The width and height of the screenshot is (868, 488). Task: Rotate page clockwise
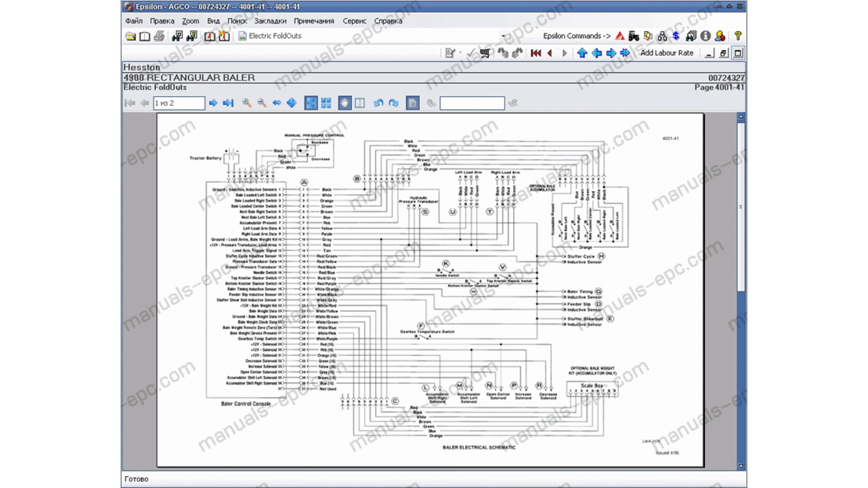(394, 103)
